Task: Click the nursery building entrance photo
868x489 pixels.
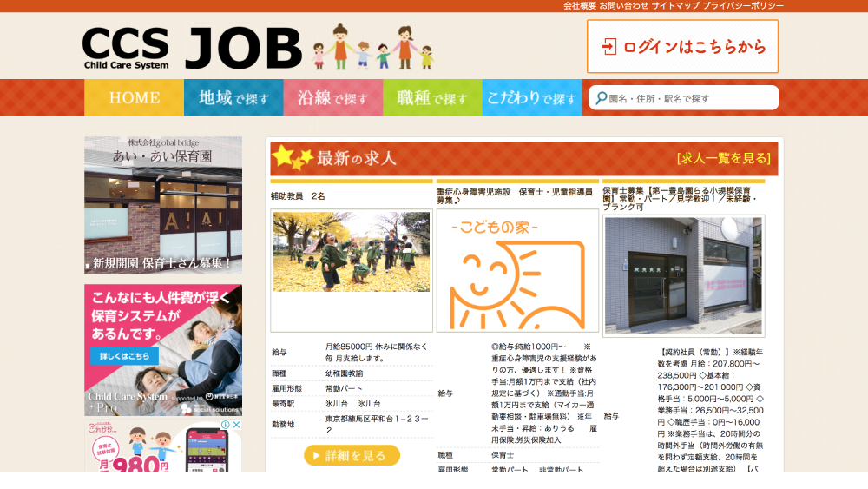Action: click(683, 276)
